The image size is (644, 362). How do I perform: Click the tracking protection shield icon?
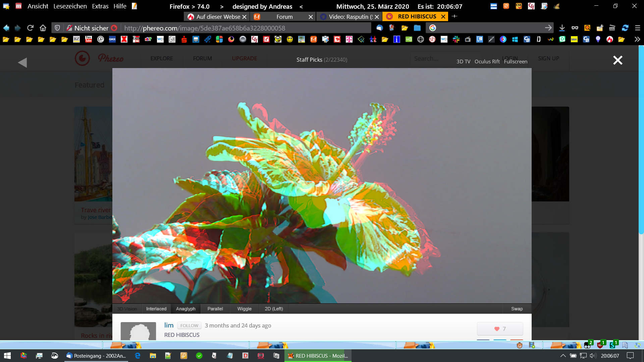pos(57,28)
